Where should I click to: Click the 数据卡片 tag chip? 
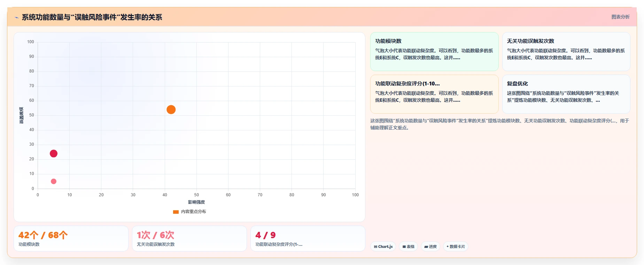(x=456, y=247)
